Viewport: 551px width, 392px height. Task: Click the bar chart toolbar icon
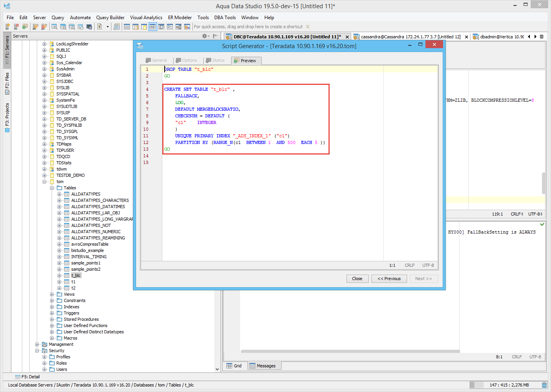187,27
